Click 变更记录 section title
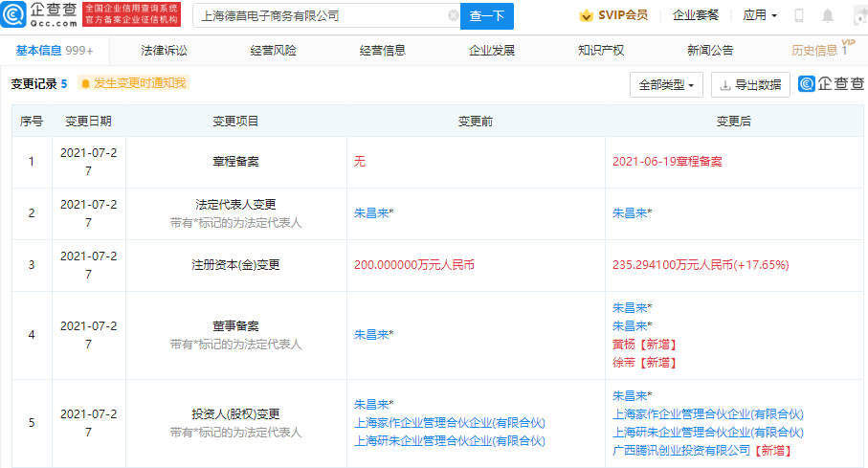This screenshot has height=468, width=868. tap(34, 83)
